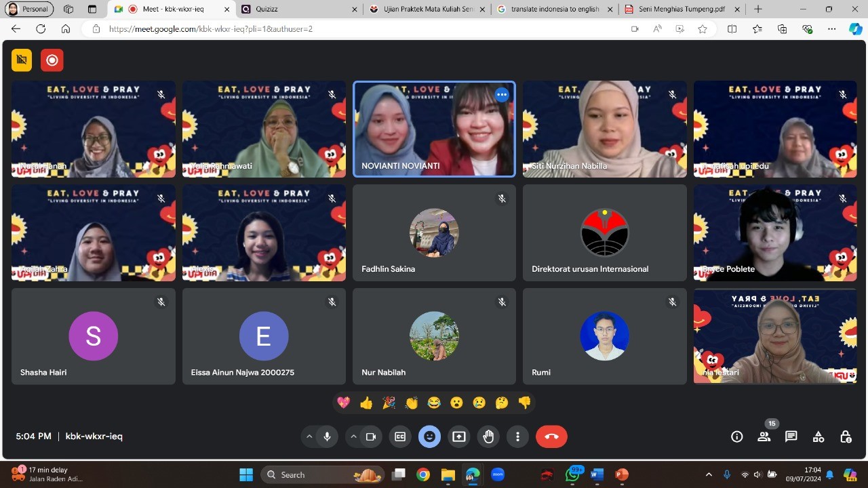Send the party popper reaction

coord(389,403)
